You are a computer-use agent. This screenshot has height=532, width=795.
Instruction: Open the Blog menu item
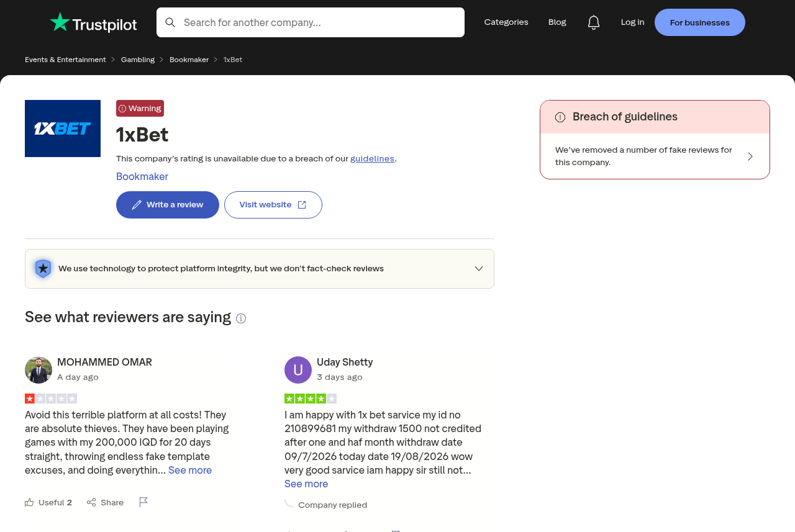point(557,22)
